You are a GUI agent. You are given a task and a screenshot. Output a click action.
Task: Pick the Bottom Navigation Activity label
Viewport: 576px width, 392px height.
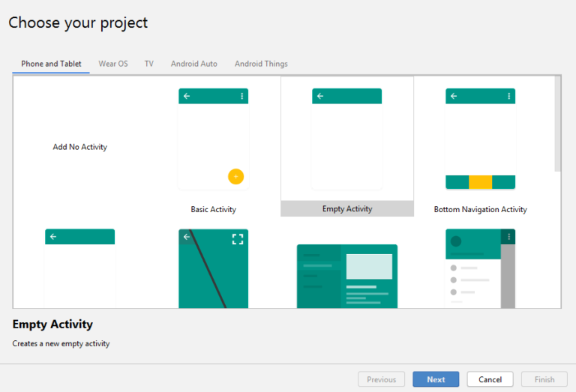[480, 210]
